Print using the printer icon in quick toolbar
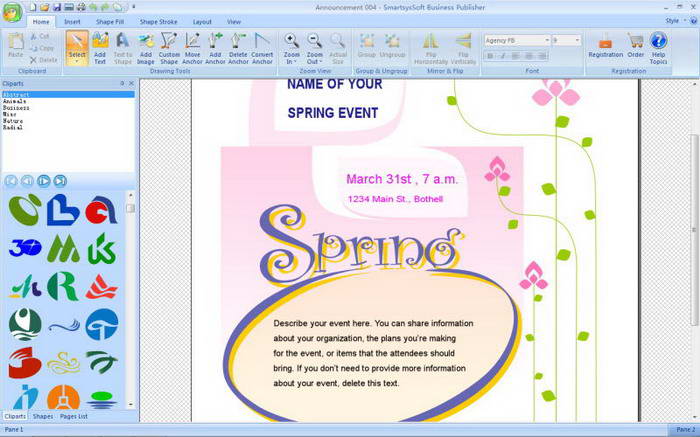 point(81,7)
